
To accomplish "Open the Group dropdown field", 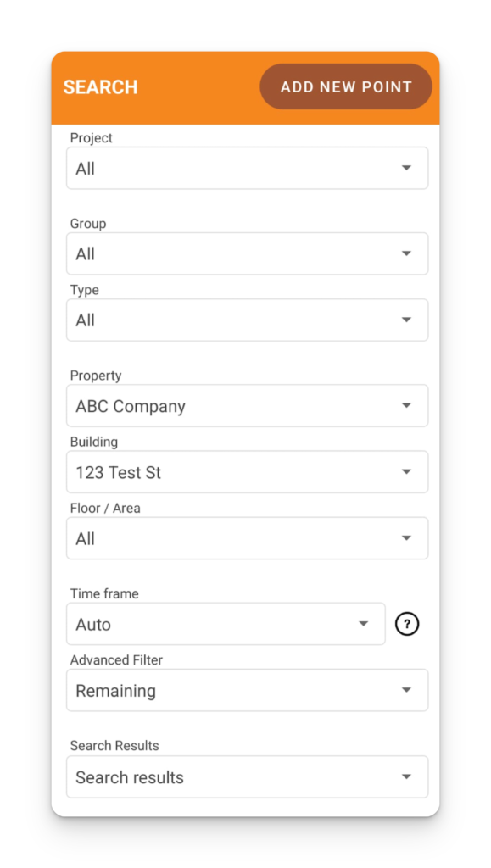I will click(x=247, y=253).
